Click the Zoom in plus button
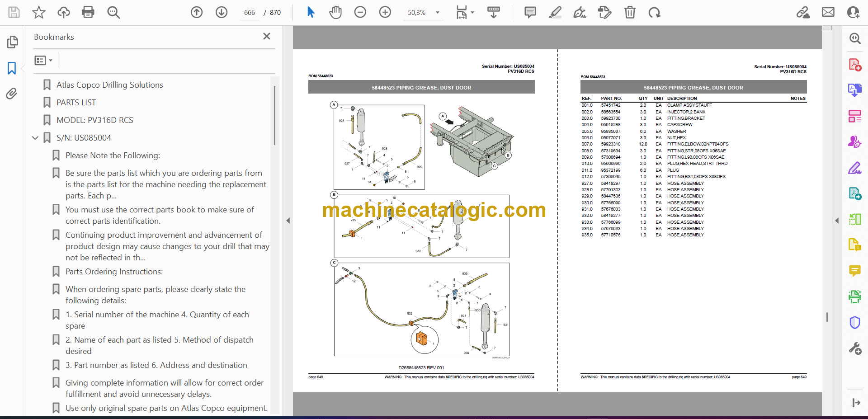The width and height of the screenshot is (868, 419). [385, 12]
